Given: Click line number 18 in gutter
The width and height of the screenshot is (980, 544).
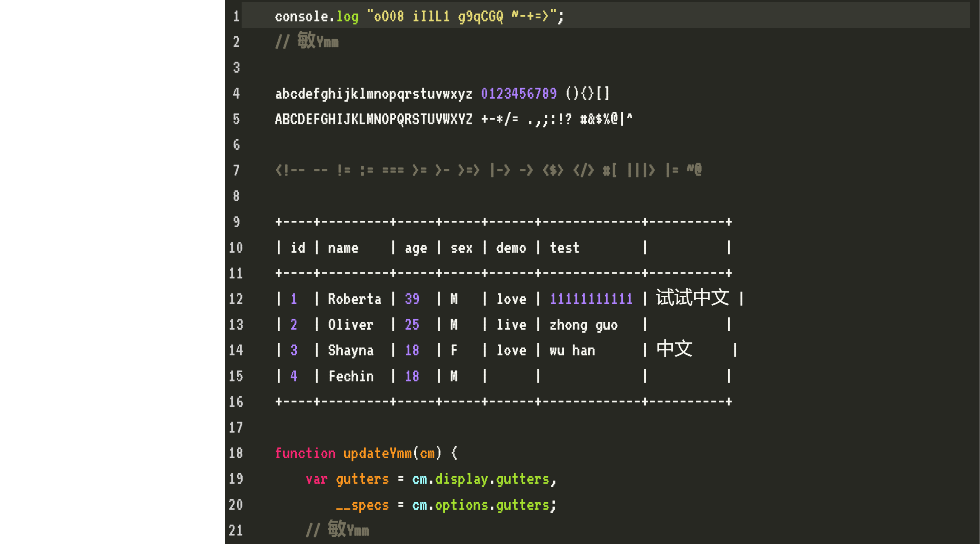Looking at the screenshot, I should (236, 453).
